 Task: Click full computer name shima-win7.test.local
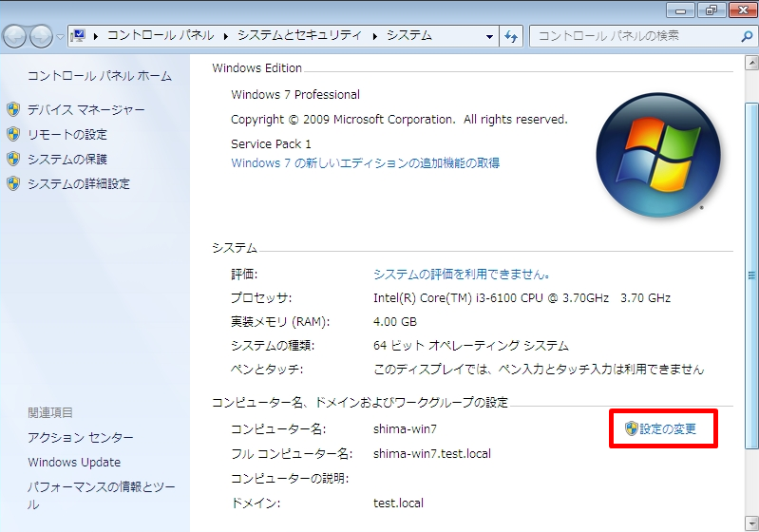point(432,453)
